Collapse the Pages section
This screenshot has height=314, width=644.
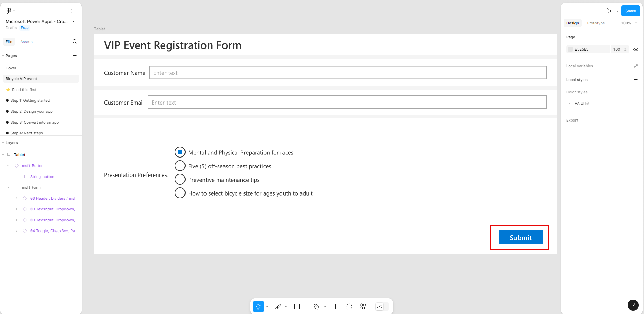click(x=3, y=56)
